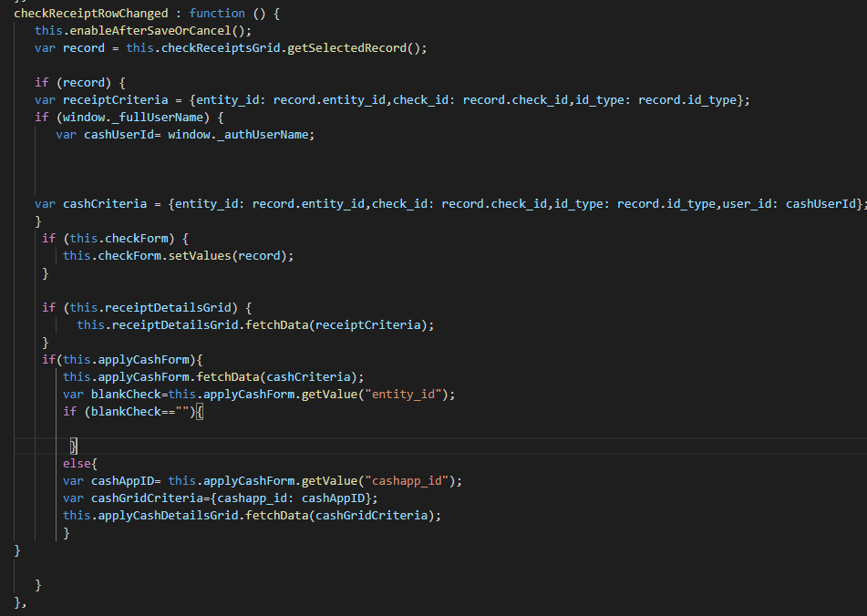Screen dimensions: 867x616
Task: Click the function keyword on first line
Action: coord(217,13)
